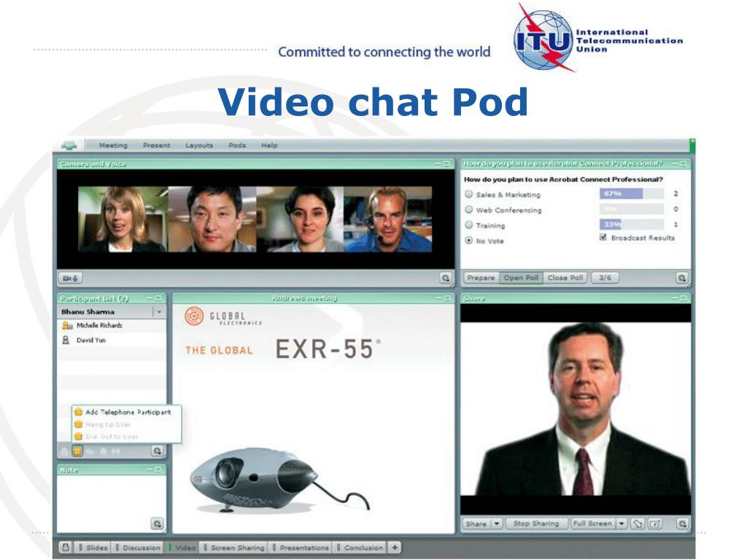
Task: Switch to the Presentations layout tab
Action: pos(301,548)
